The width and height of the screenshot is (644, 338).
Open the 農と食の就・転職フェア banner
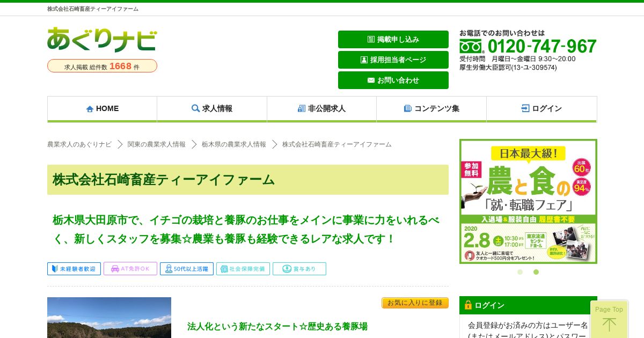(528, 201)
